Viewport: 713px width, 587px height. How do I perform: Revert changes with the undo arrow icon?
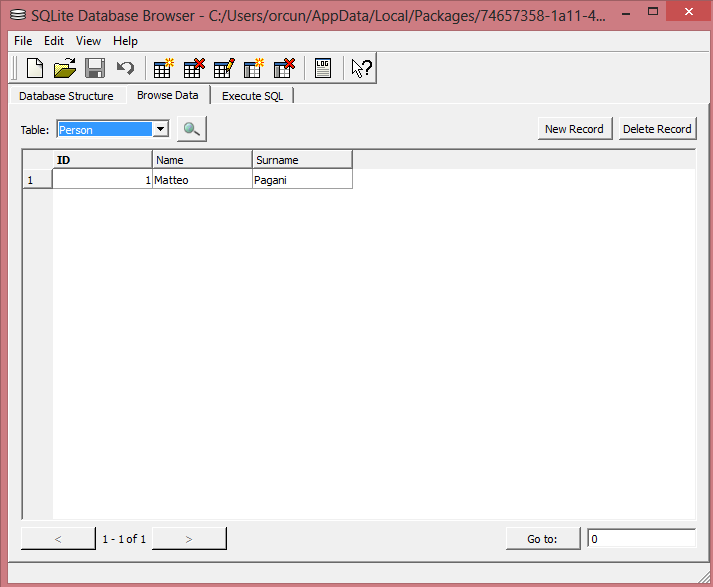(x=125, y=69)
